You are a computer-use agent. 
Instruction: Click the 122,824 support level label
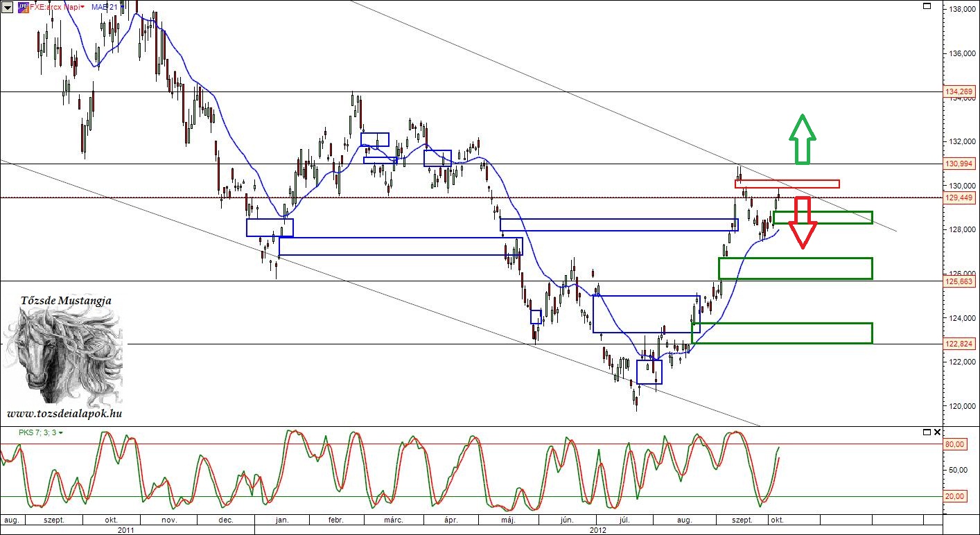(960, 344)
